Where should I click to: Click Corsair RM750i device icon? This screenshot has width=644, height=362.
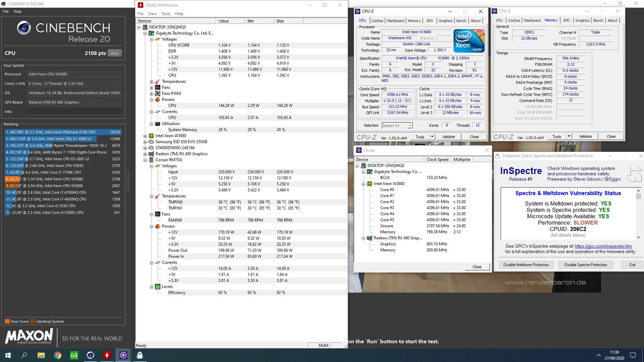pos(151,160)
